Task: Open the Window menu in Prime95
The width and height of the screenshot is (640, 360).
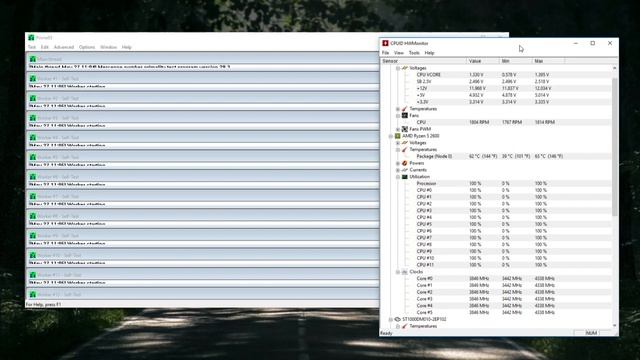Action: click(109, 47)
